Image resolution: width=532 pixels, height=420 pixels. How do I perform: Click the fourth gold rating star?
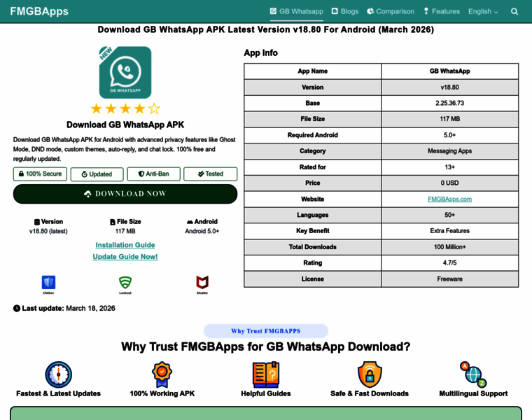(139, 109)
